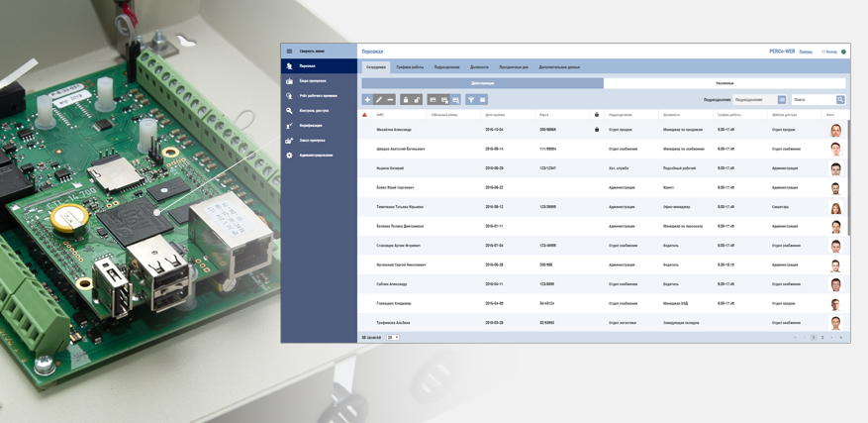Switch to the Действующие list
The width and height of the screenshot is (868, 423).
pos(482,83)
